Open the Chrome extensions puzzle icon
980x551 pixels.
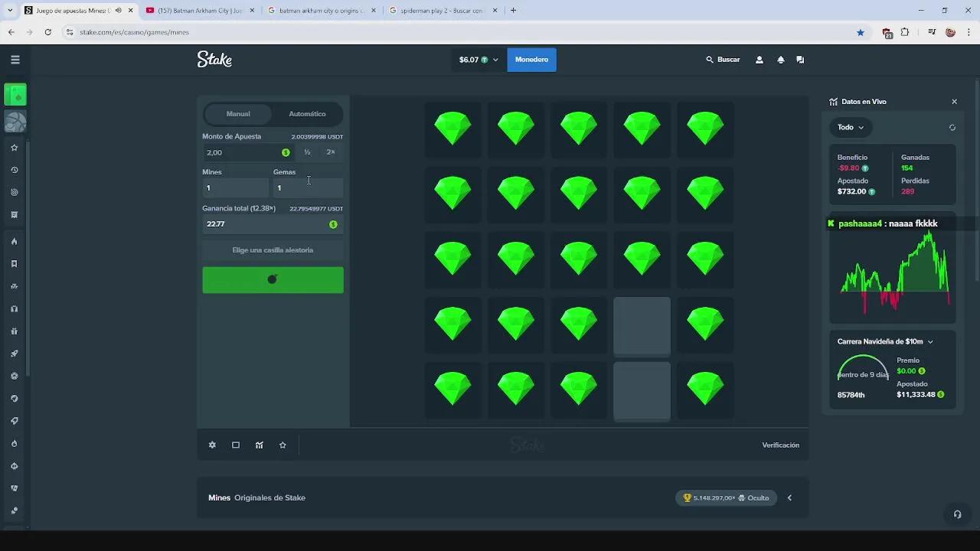(905, 32)
